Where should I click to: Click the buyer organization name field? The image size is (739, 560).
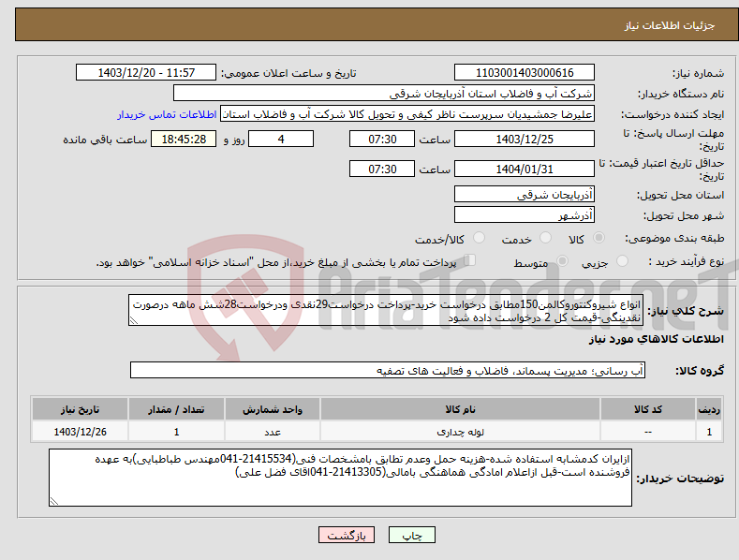(x=384, y=94)
